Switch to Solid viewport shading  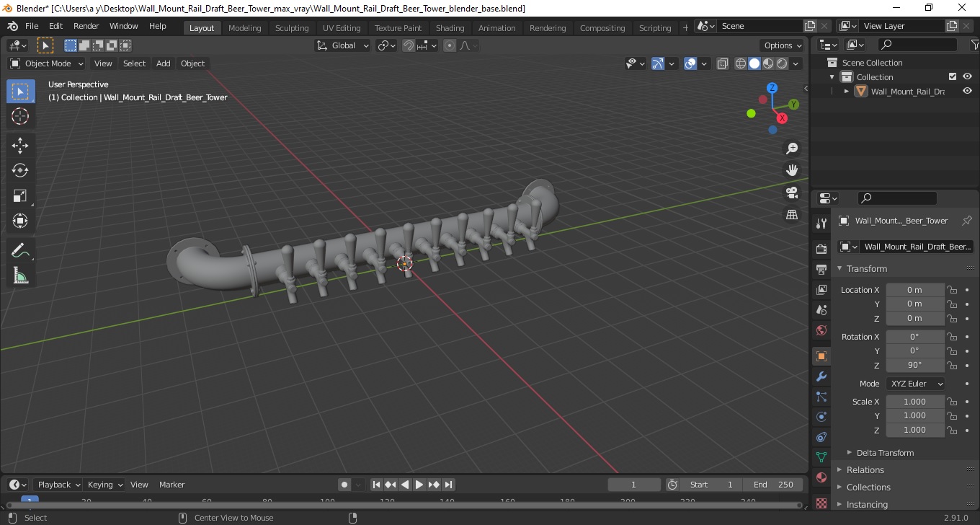tap(754, 63)
